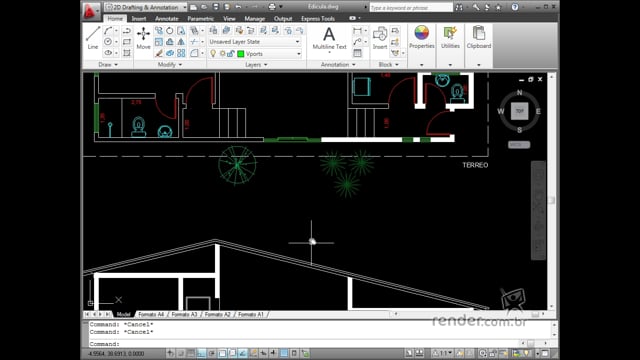
Task: Toggle Object Snap in status bar
Action: (222, 353)
